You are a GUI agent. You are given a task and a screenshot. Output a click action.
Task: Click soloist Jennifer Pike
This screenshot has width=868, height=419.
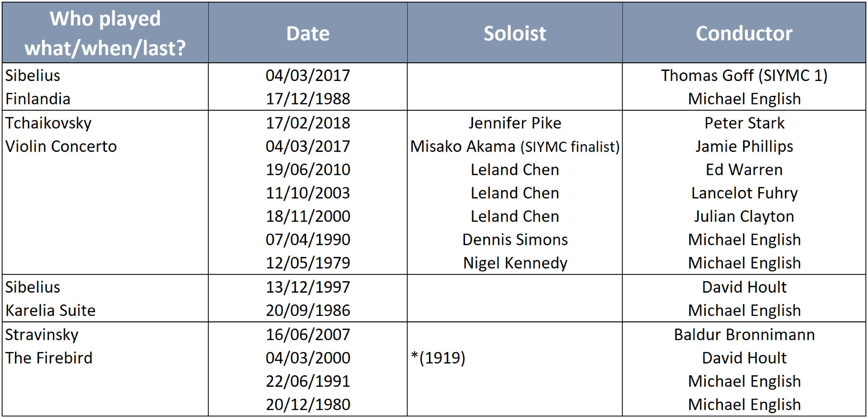[515, 123]
